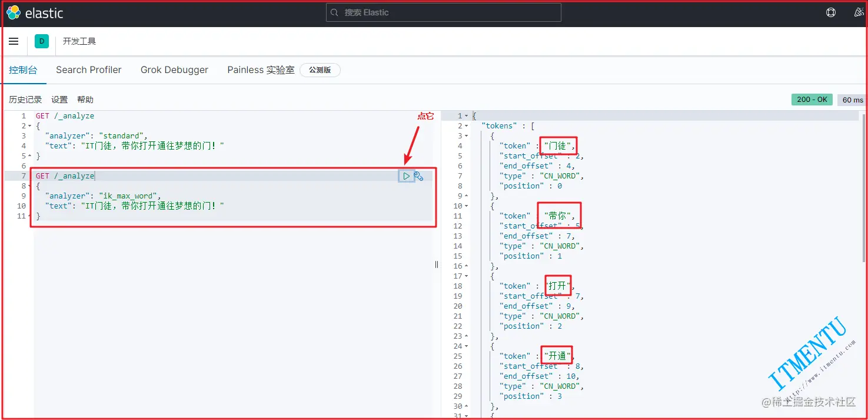Click the "token" : "打开" output line

[537, 286]
